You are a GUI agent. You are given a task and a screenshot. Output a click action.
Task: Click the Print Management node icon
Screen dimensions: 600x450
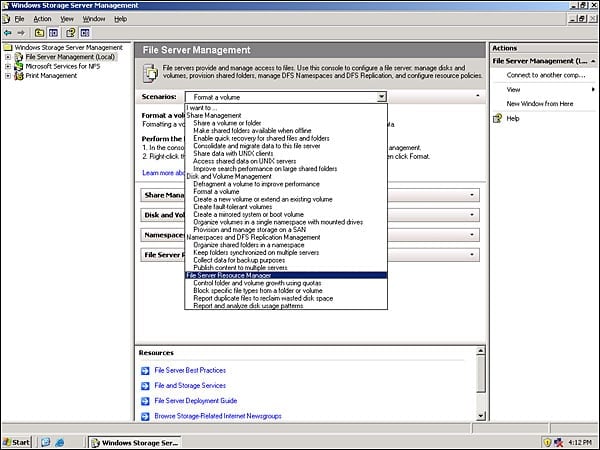point(19,76)
